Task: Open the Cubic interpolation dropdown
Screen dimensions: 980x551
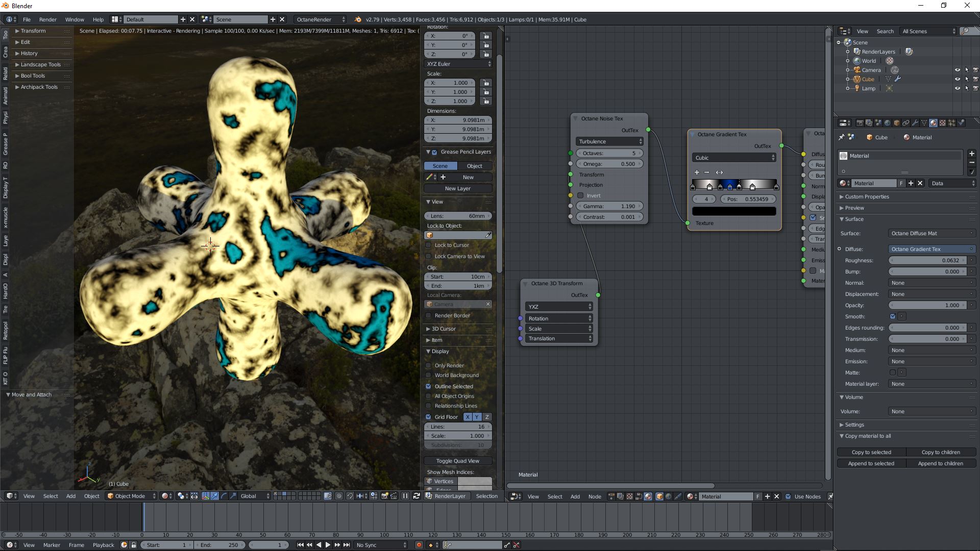Action: (734, 158)
